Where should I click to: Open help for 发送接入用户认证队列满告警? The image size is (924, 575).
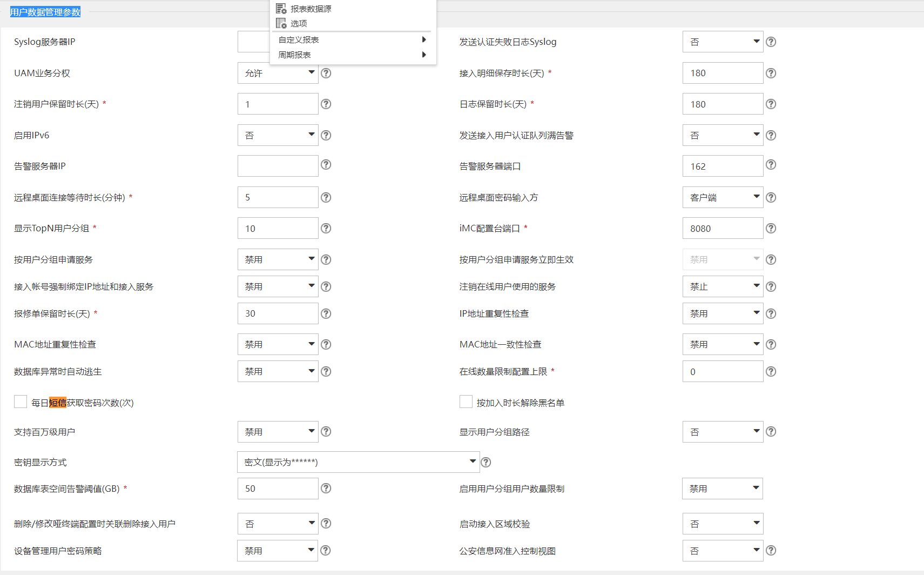coord(771,135)
